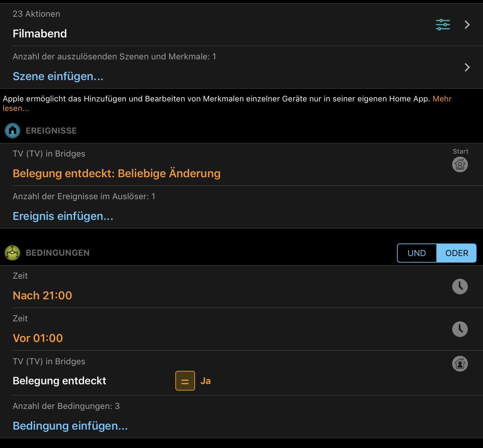Click the clock icon for Nach 21:00
The height and width of the screenshot is (448, 483).
click(x=460, y=287)
